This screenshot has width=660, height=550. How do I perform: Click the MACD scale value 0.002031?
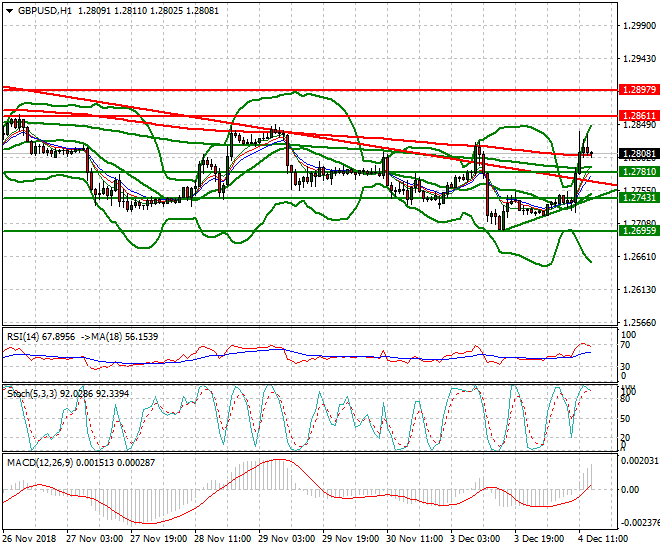point(640,461)
